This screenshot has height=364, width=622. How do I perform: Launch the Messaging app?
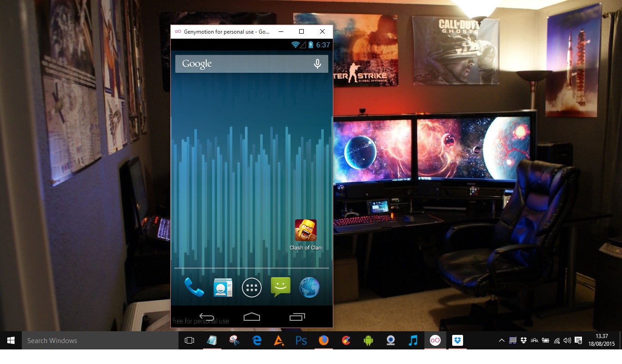[280, 287]
